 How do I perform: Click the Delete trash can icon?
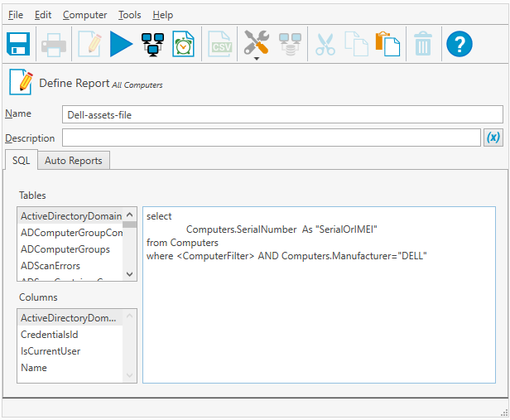(x=423, y=44)
